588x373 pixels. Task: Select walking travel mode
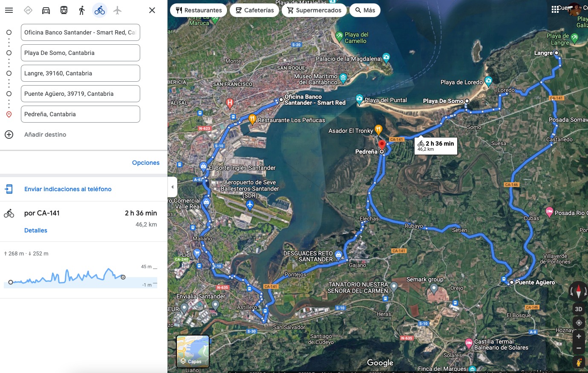[82, 10]
